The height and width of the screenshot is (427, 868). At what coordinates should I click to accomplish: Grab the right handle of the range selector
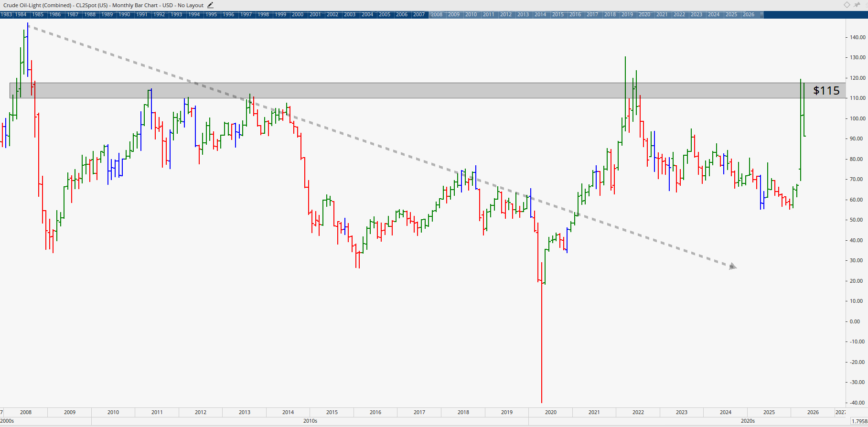761,15
